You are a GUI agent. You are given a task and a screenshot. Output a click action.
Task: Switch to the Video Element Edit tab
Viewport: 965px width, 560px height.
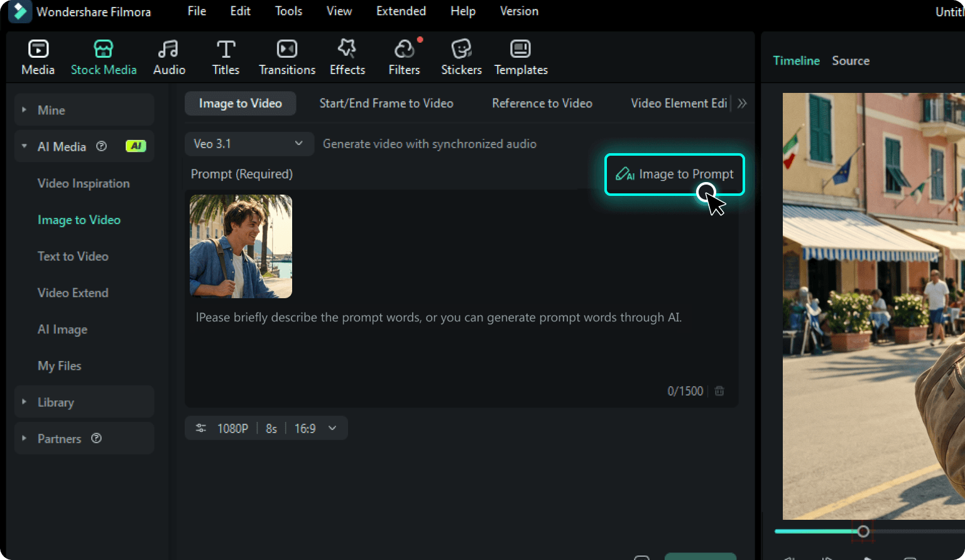click(679, 103)
